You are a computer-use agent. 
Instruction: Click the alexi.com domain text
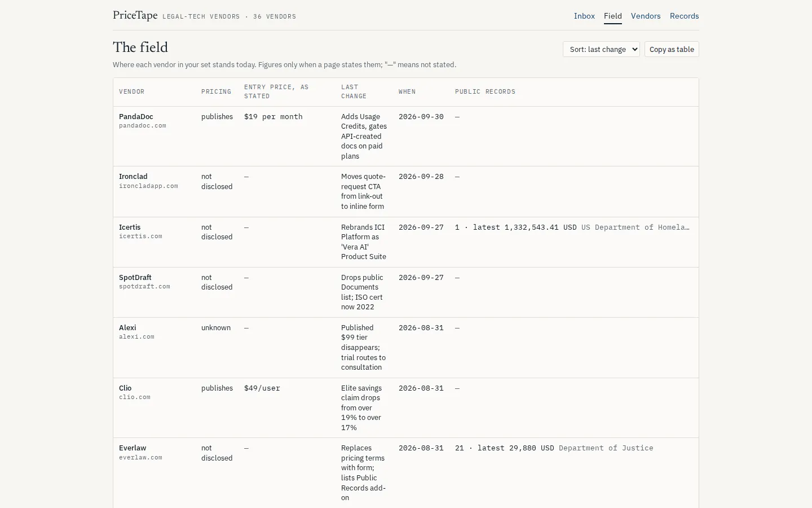tap(136, 336)
